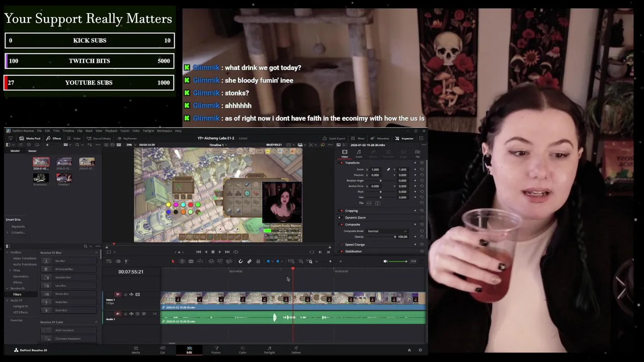Expand the Titles tree item
The image size is (644, 362).
10,270
